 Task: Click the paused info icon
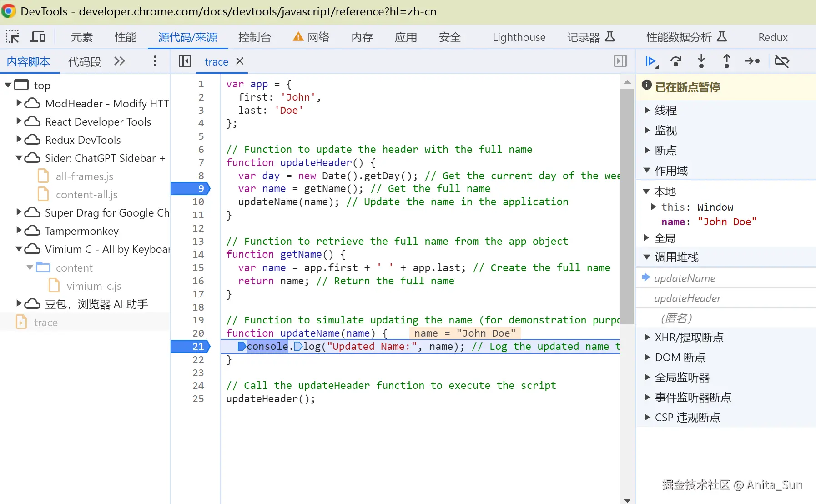(647, 85)
